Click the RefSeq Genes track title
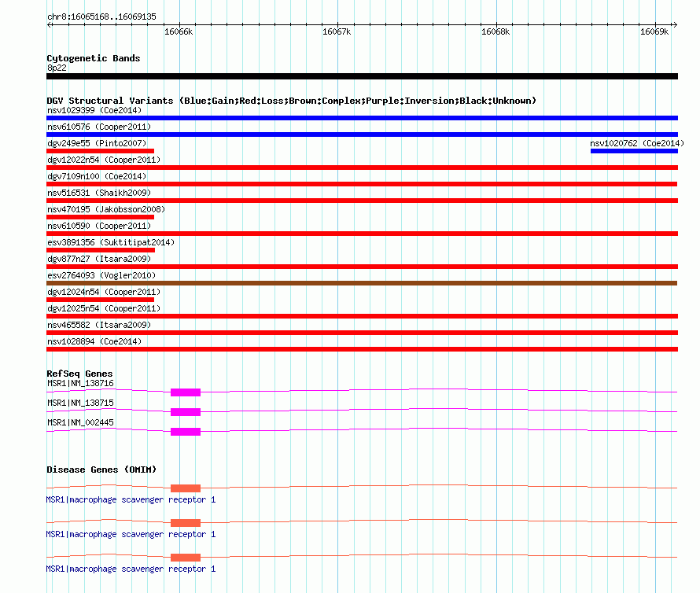700x593 pixels. [79, 374]
